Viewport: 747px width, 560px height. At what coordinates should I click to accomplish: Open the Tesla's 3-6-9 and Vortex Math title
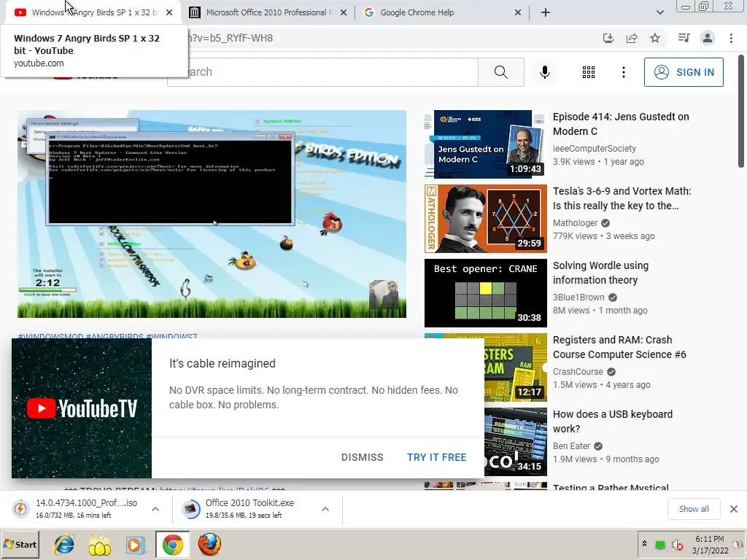tap(622, 198)
